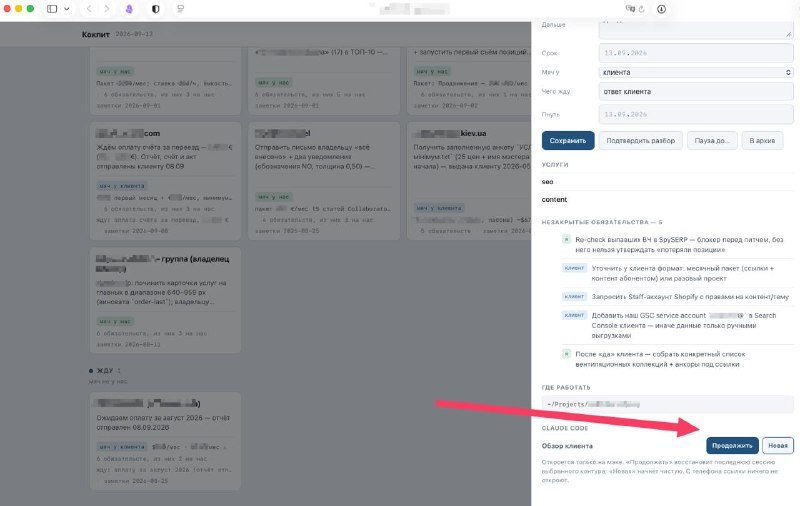Open the «Уточнить у клиента формат» obligation text
The image size is (800, 506).
click(x=684, y=273)
